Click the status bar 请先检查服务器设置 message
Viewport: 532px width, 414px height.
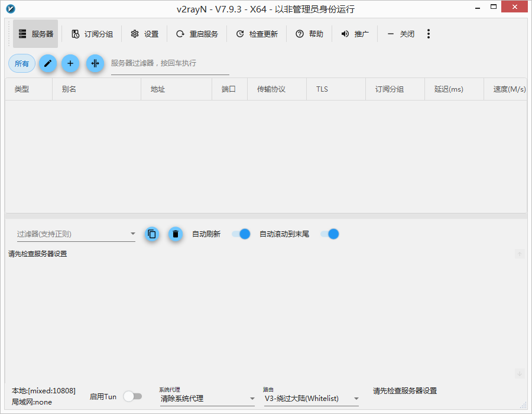point(405,391)
